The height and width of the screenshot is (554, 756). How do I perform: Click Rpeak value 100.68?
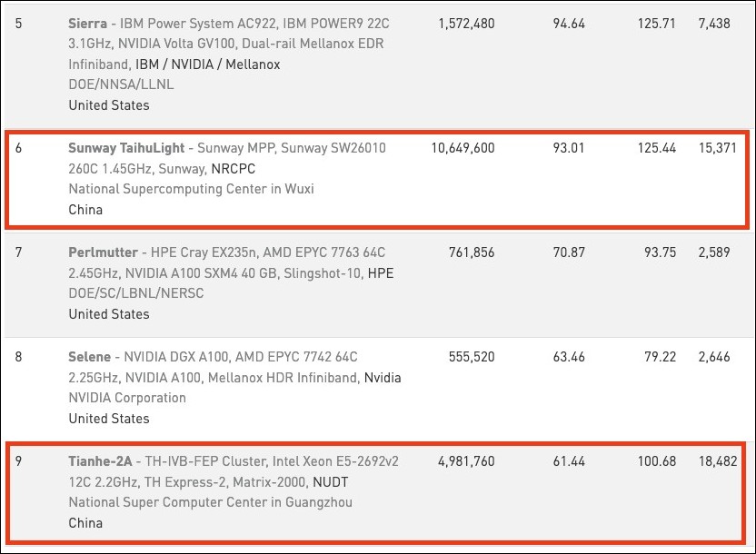pyautogui.click(x=657, y=461)
